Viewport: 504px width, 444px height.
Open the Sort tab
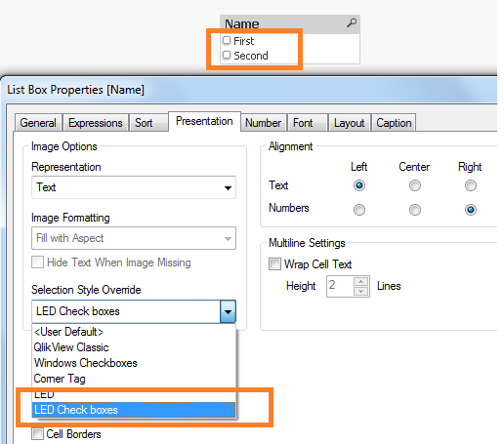point(144,123)
